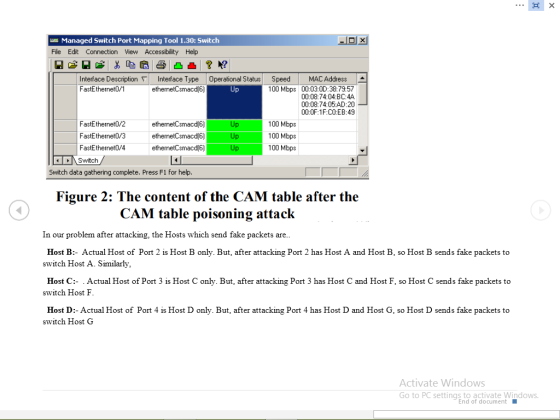Click the bold 'Host D:-' label
The height and width of the screenshot is (420, 560).
click(x=62, y=310)
